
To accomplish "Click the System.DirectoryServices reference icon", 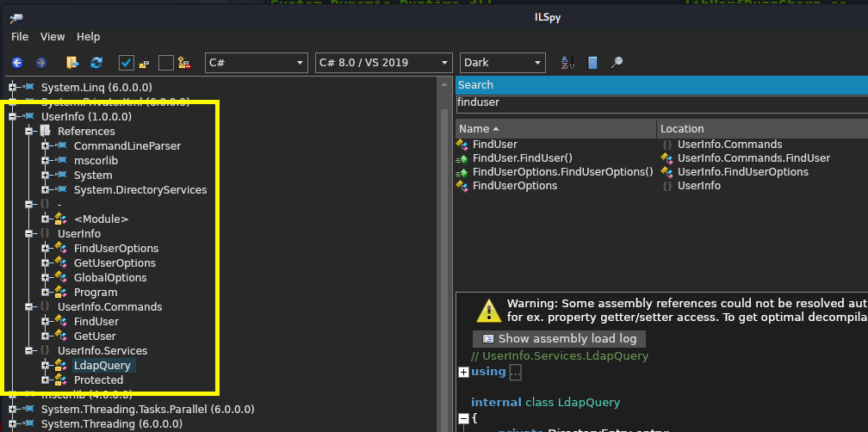I will point(60,189).
